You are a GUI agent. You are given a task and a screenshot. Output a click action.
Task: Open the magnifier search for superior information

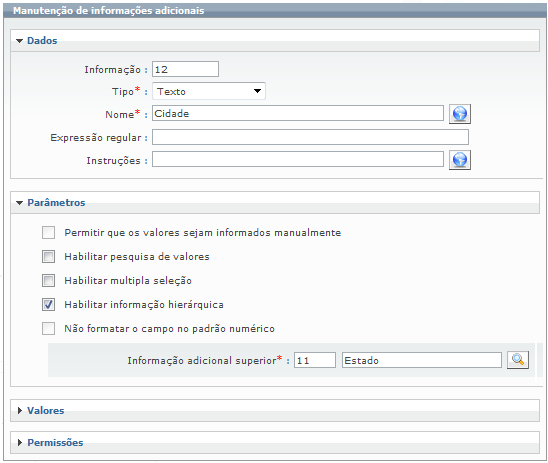point(518,360)
